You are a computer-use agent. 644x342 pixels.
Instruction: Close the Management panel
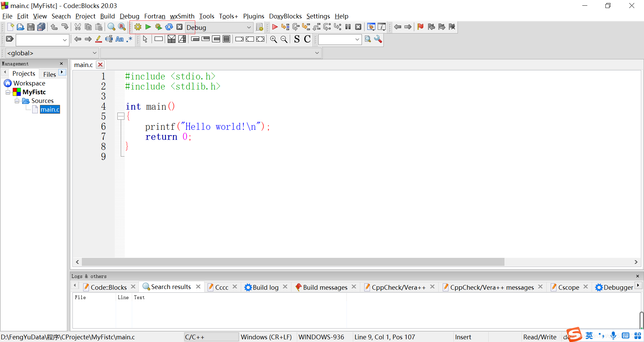coord(61,63)
